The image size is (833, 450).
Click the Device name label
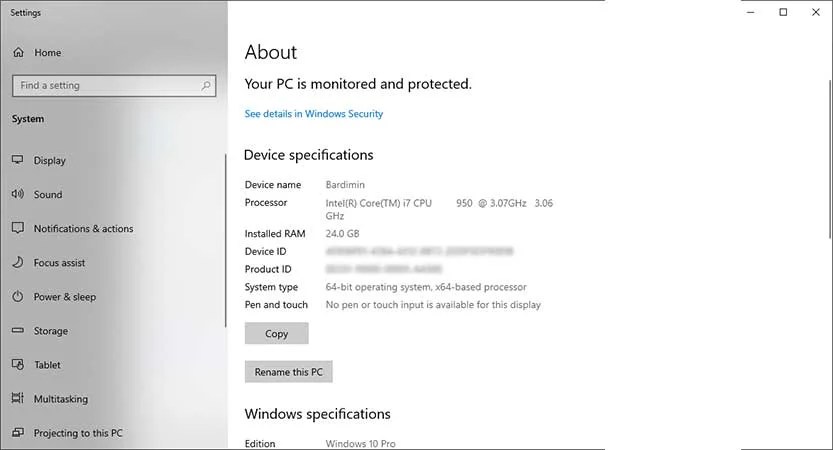click(273, 184)
